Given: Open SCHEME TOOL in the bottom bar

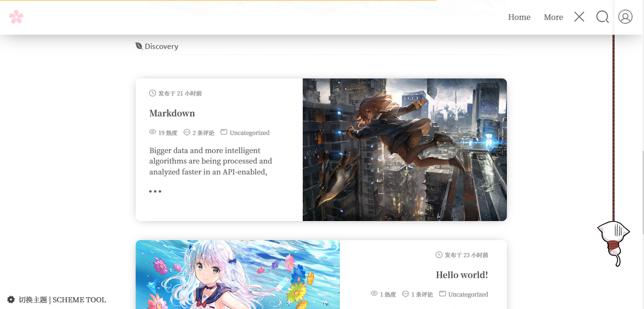Looking at the screenshot, I should click(x=79, y=299).
